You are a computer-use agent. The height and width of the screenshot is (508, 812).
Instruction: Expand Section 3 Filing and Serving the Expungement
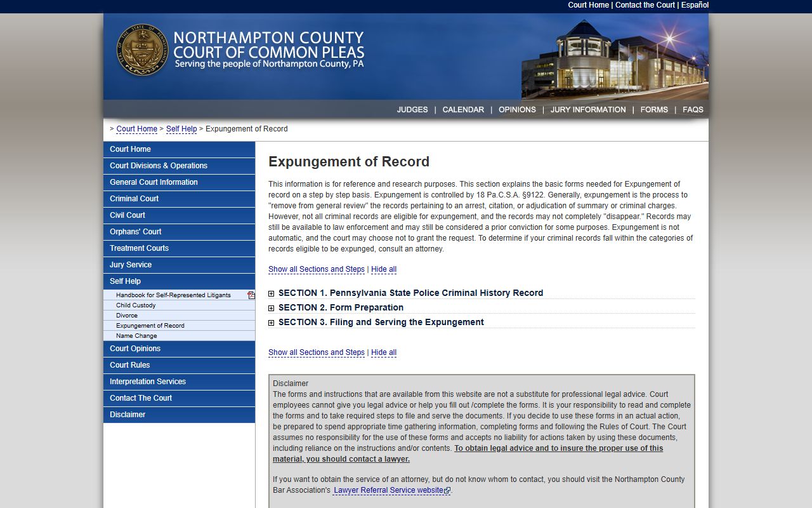[381, 322]
